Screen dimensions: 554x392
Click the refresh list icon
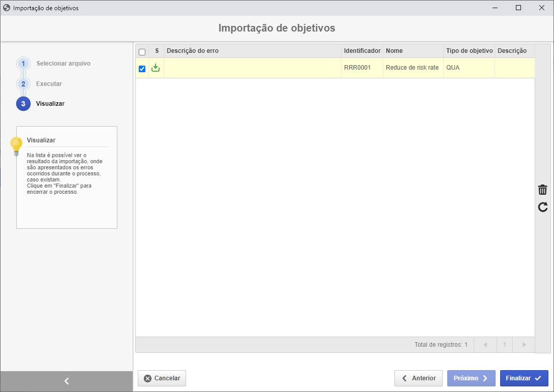(x=543, y=207)
